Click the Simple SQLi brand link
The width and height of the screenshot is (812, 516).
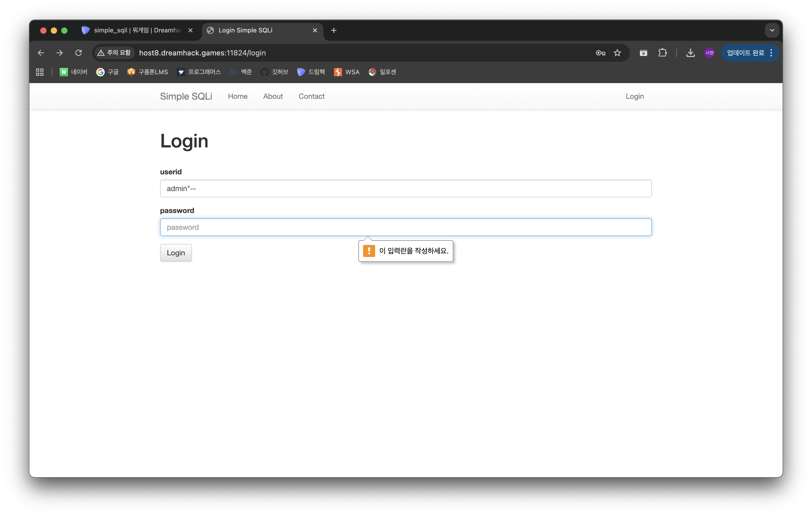[186, 96]
